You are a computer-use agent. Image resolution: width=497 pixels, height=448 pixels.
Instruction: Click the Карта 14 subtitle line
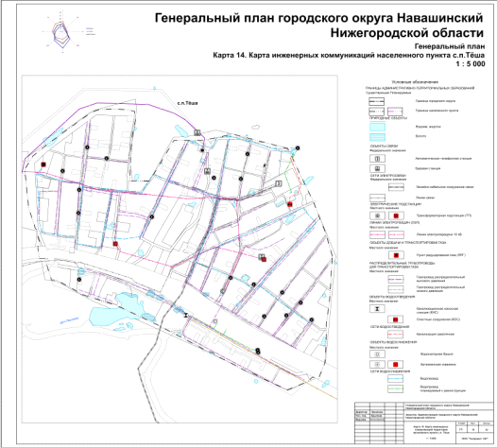349,55
